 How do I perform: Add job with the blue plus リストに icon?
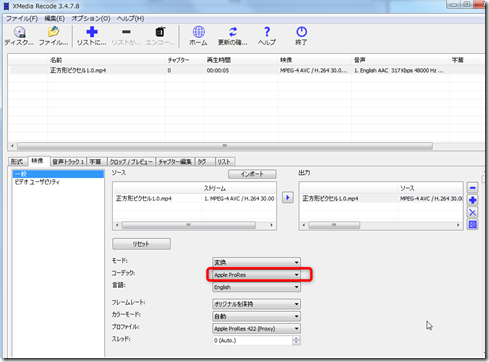[92, 36]
